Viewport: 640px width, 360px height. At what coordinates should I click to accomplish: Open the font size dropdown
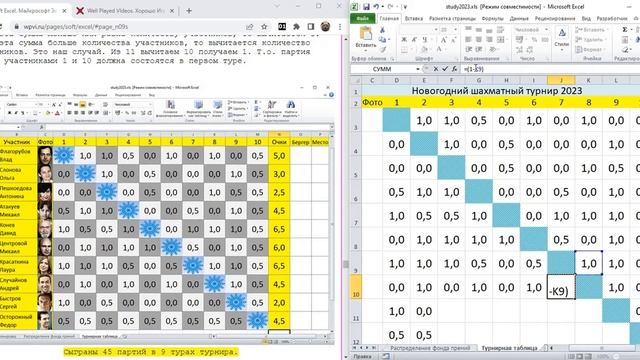pos(456,30)
